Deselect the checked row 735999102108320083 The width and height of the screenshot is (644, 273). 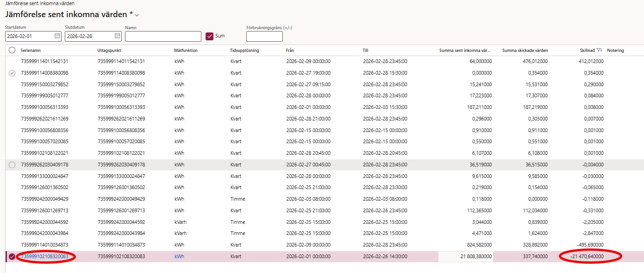point(12,256)
